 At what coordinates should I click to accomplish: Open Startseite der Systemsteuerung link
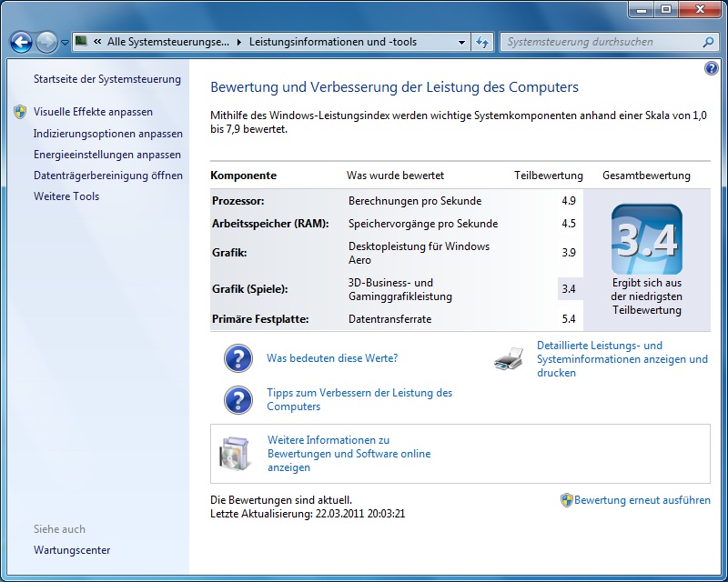(x=107, y=79)
